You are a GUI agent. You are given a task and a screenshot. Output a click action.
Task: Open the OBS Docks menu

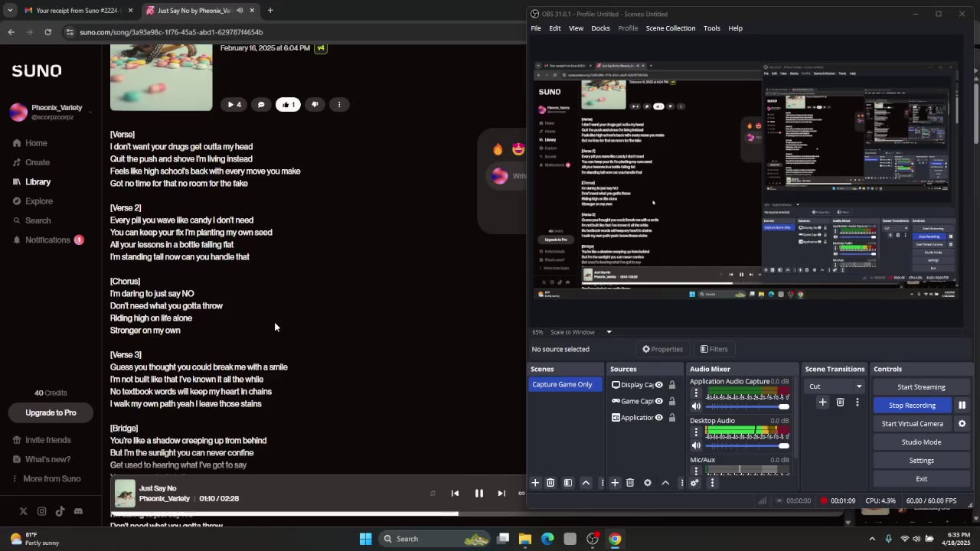pos(600,28)
